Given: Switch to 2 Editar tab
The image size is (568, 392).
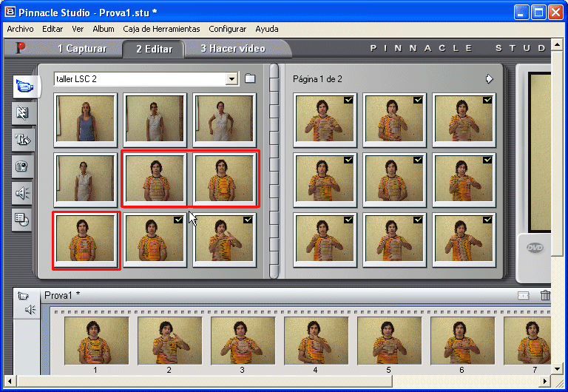Looking at the screenshot, I should point(154,49).
